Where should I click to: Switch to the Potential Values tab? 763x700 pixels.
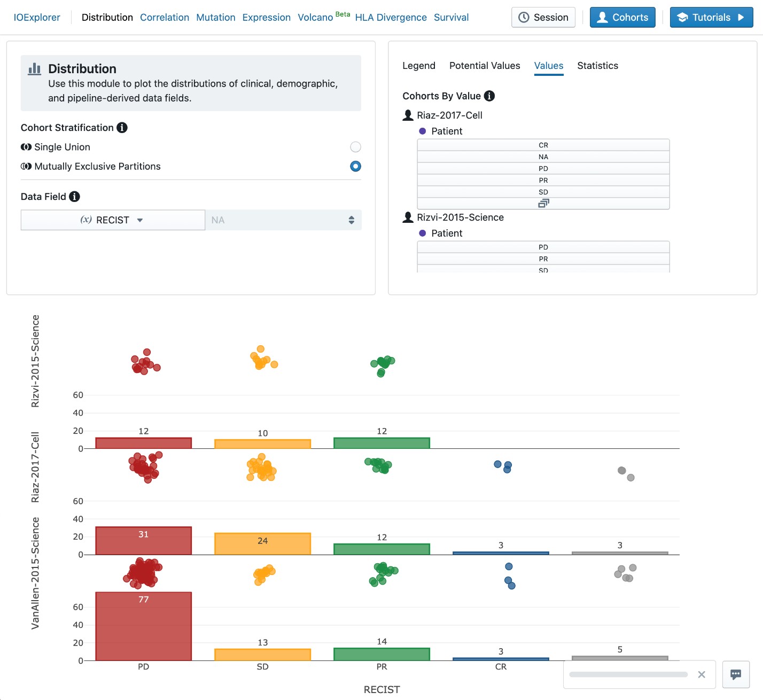pos(485,66)
